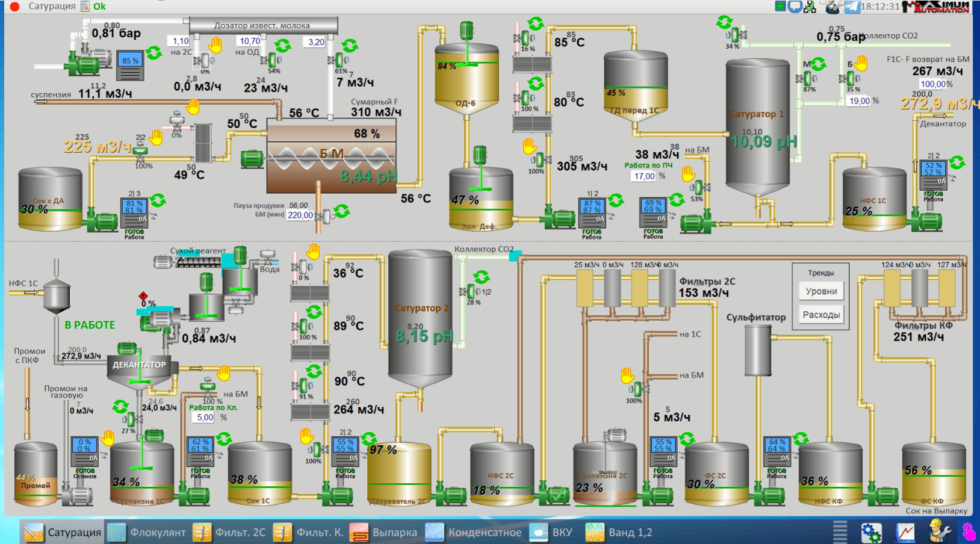
Task: Toggle hand mode near 305 м3/ч valve
Action: coord(529,146)
